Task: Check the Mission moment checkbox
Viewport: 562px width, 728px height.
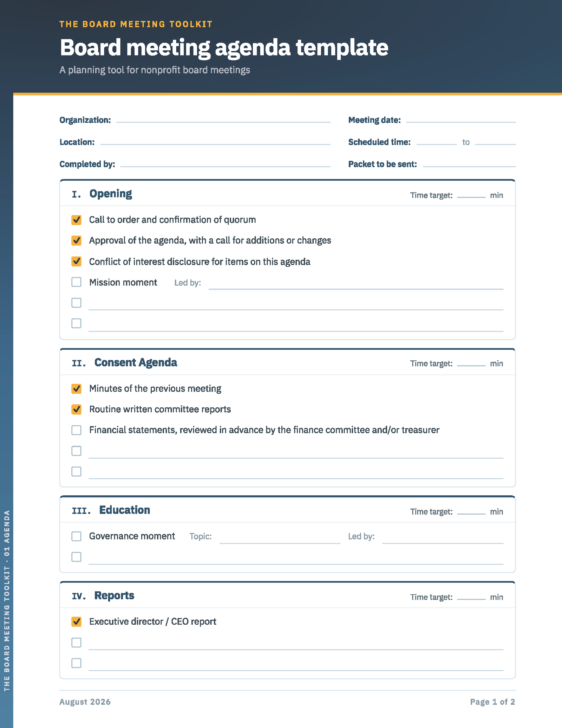Action: point(76,282)
